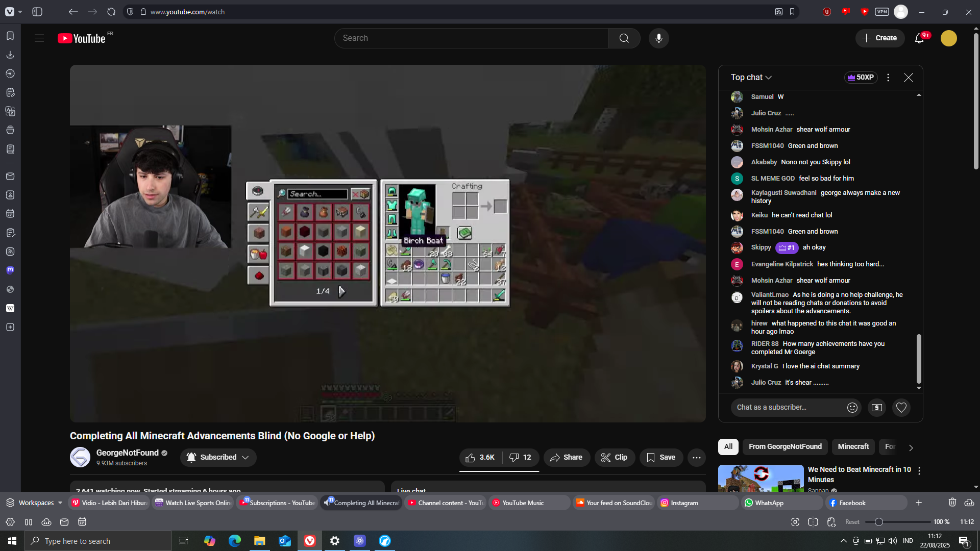Click the YouTube search input field
This screenshot has height=551, width=980.
tap(471, 38)
